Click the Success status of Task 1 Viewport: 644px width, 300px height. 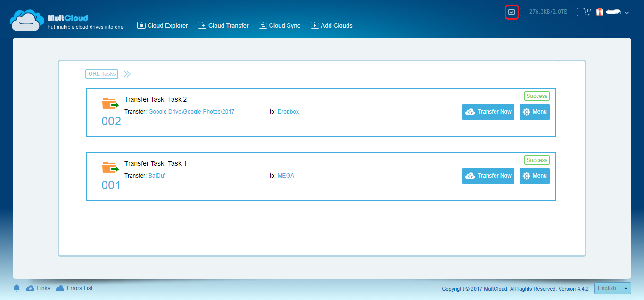tap(537, 160)
